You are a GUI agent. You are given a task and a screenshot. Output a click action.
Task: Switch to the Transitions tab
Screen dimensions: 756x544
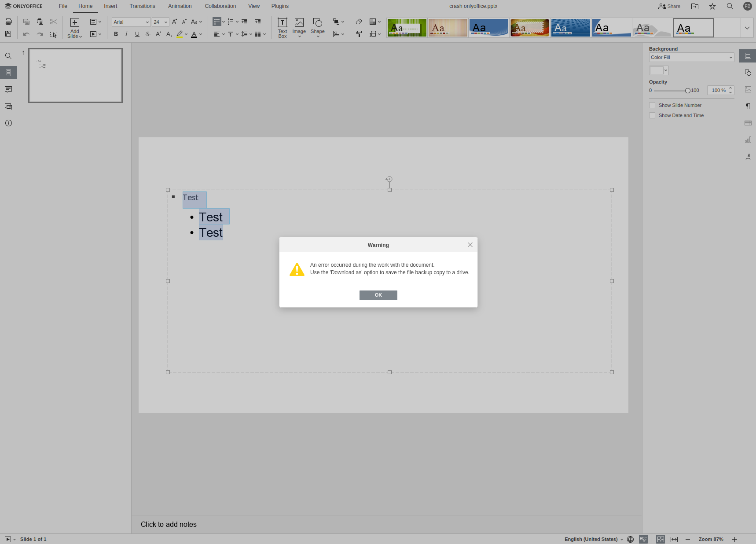(142, 6)
